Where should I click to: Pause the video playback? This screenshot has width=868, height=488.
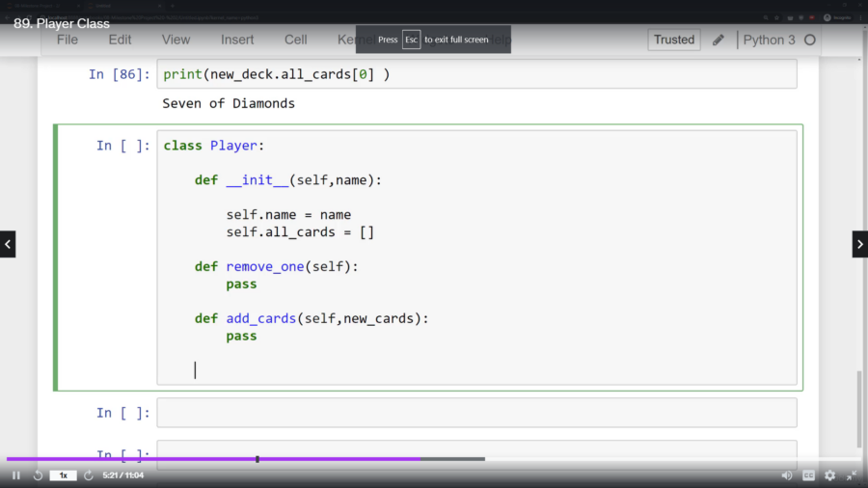tap(15, 475)
